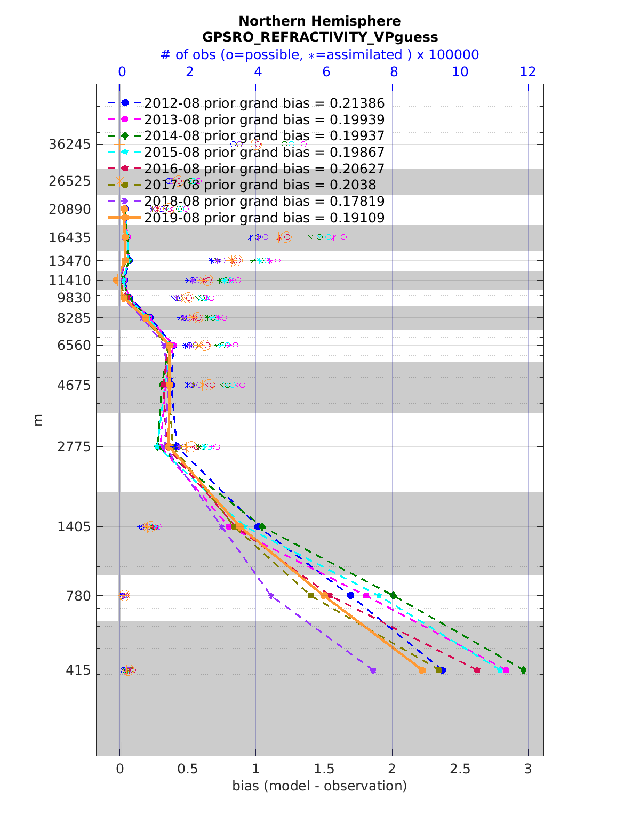Click the 2014-08 prior grand bias legend text
This screenshot has height=840, width=640.
tap(264, 136)
